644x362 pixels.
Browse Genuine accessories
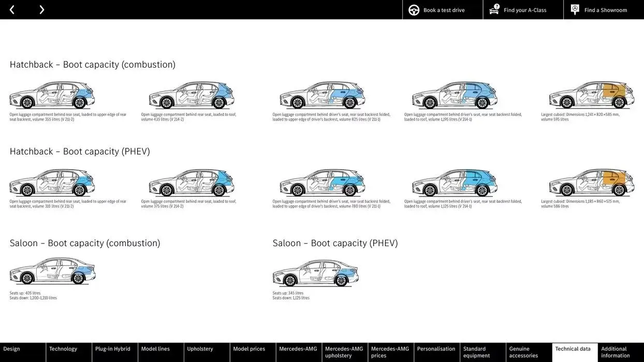pos(523,352)
